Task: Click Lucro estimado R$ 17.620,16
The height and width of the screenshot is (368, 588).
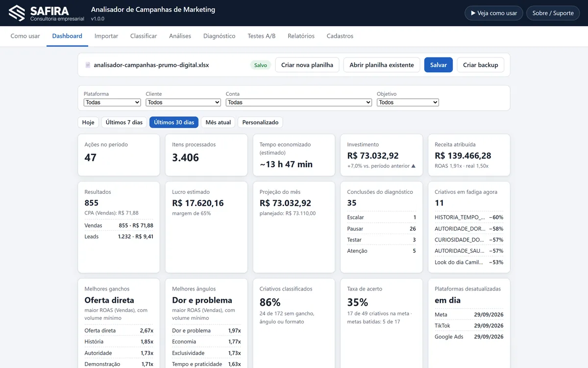Action: (x=198, y=203)
